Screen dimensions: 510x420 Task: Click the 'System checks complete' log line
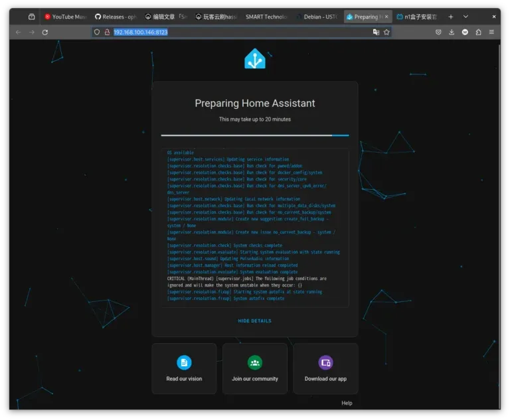click(x=224, y=245)
